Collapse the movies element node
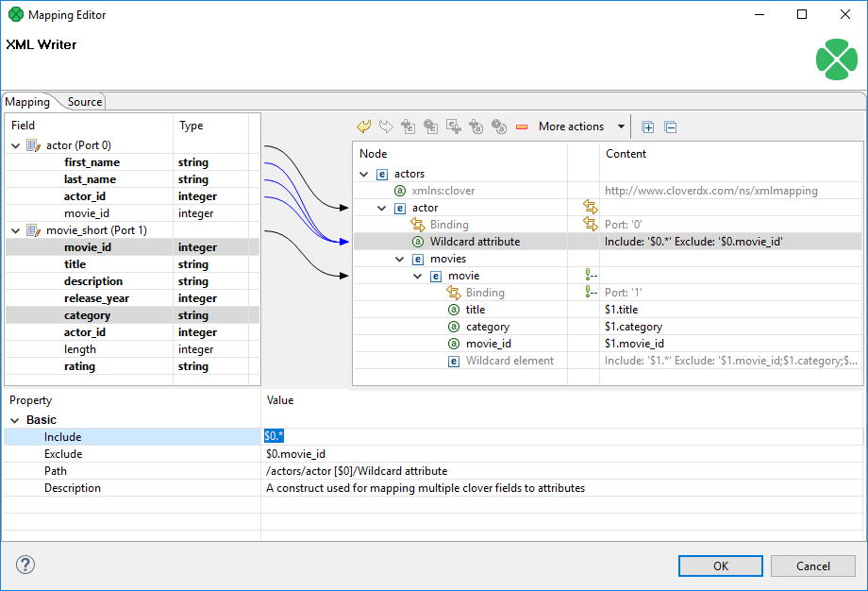The height and width of the screenshot is (591, 868). click(399, 258)
